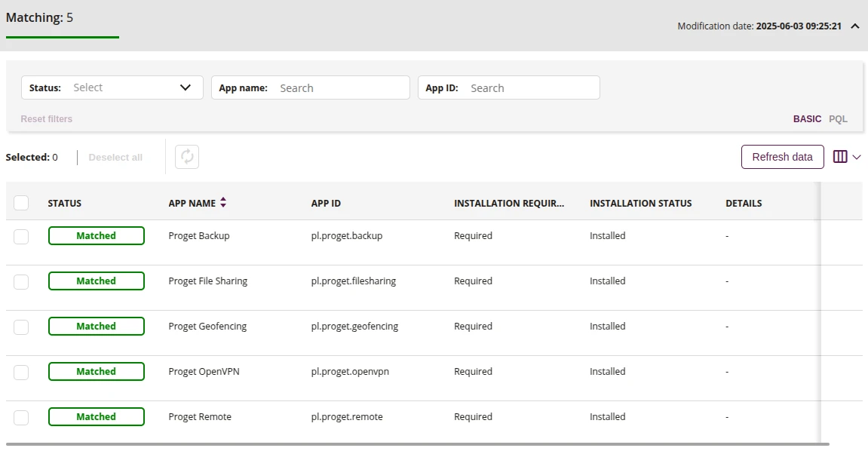Expand the column options chevron
868x451 pixels.
tap(857, 157)
